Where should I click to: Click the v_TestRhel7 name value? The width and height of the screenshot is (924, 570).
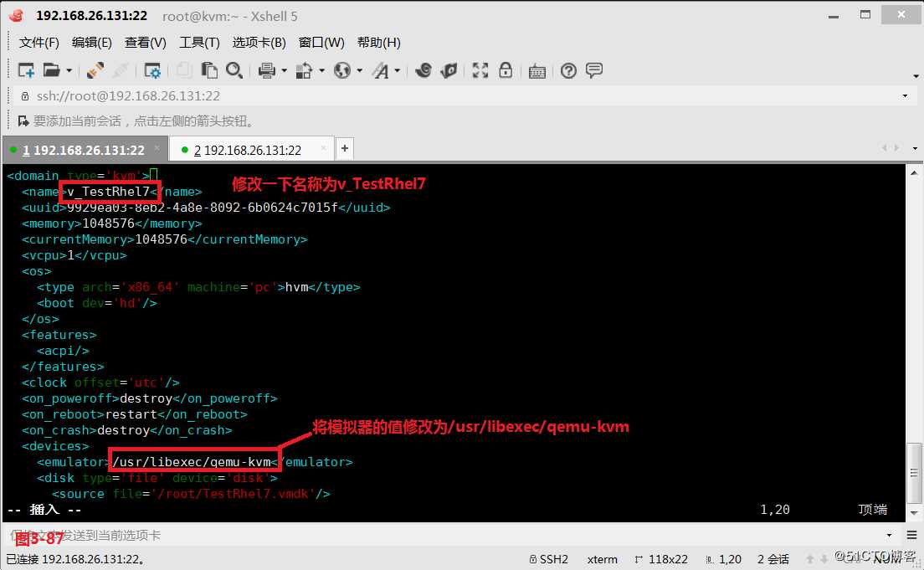tap(109, 192)
